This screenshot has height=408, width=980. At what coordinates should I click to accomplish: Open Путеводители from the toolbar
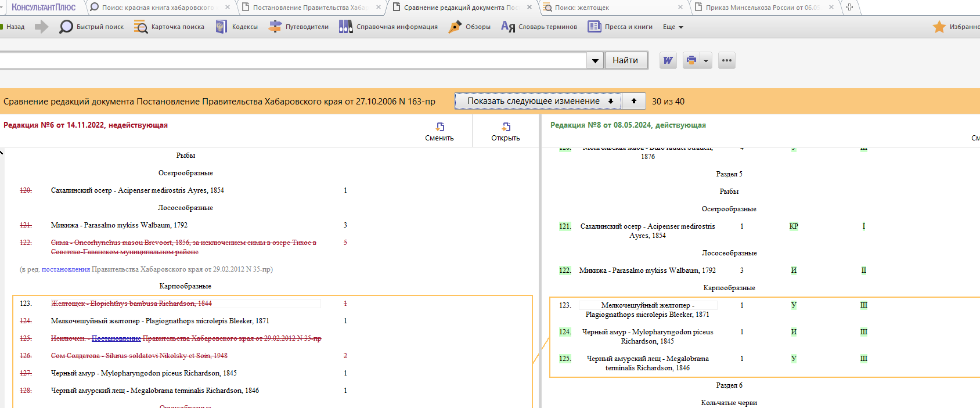(x=298, y=27)
